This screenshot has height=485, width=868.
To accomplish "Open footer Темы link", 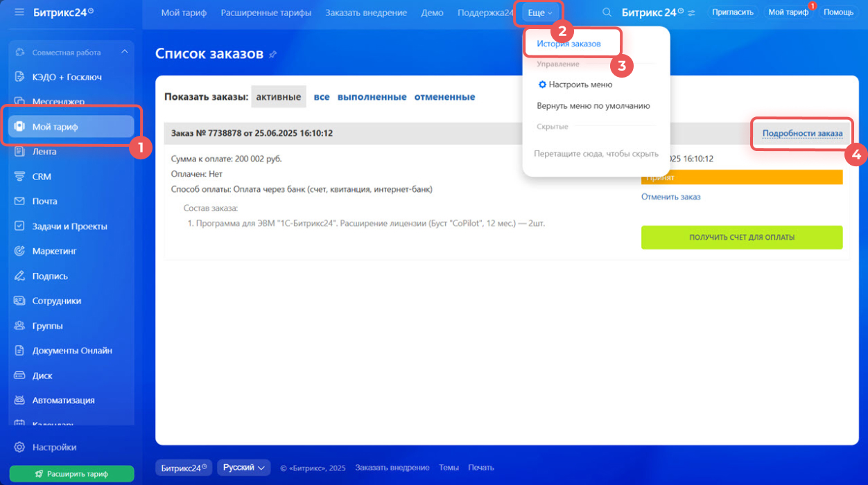I will pyautogui.click(x=449, y=468).
